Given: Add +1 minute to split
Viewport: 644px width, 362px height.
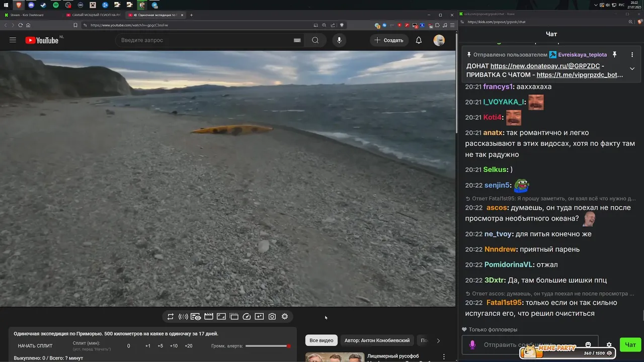Looking at the screenshot, I should pyautogui.click(x=148, y=346).
